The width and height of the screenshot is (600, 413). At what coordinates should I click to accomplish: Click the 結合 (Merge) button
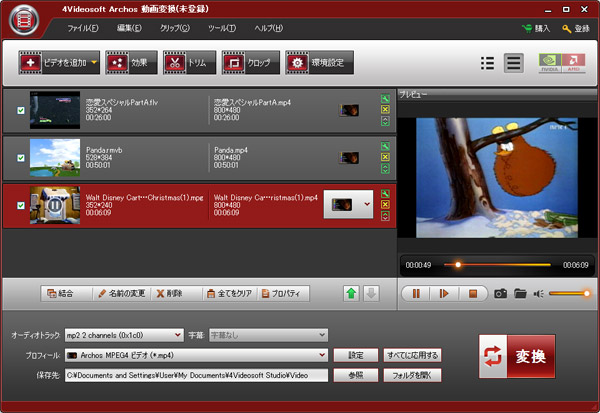[x=66, y=294]
